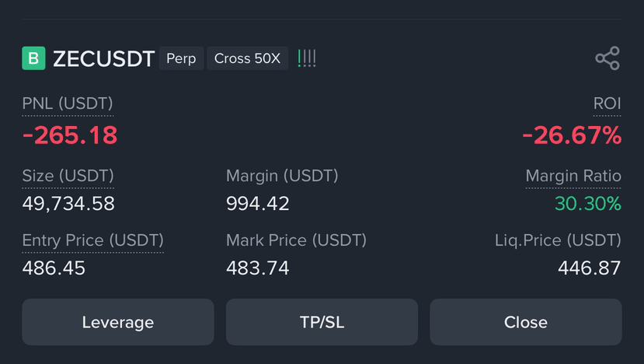Image resolution: width=644 pixels, height=364 pixels.
Task: Tap the share icon for ZECUSDT position
Action: coord(607,58)
